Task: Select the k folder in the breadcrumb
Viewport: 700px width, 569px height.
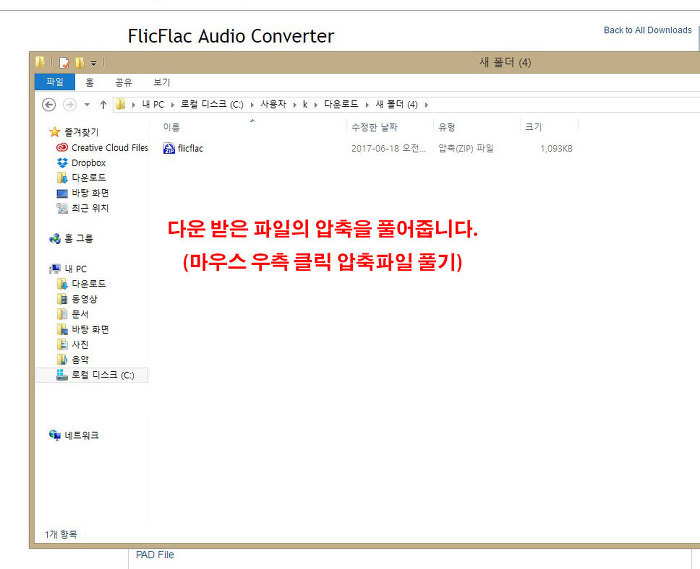Action: click(305, 104)
